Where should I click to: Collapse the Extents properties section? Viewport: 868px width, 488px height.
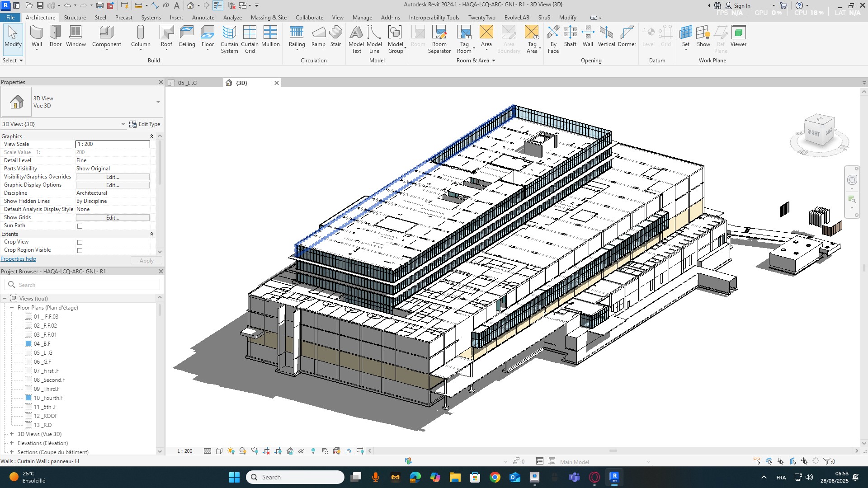pos(151,234)
